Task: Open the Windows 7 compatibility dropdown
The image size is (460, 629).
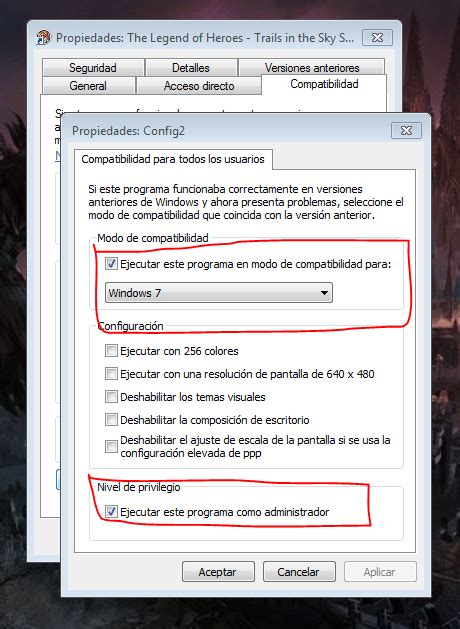Action: 219,292
